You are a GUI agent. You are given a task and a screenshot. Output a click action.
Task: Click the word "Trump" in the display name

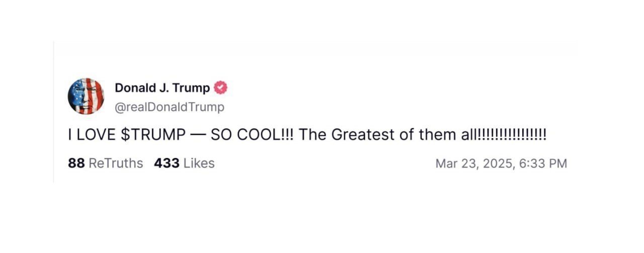[191, 88]
